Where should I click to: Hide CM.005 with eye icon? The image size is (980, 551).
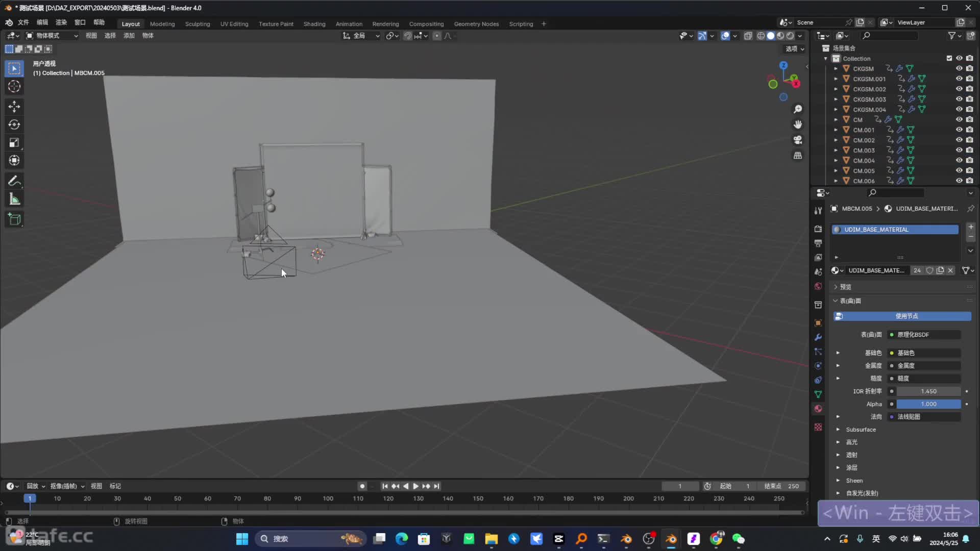[959, 170]
